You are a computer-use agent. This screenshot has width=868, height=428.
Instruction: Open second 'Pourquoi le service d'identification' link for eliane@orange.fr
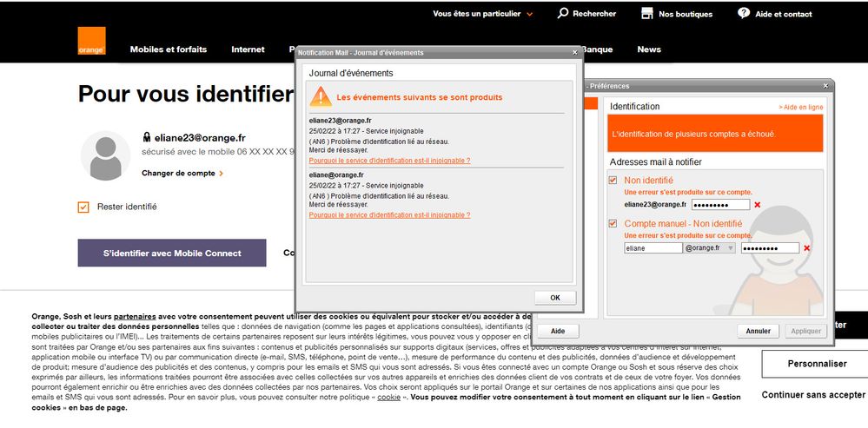(390, 214)
